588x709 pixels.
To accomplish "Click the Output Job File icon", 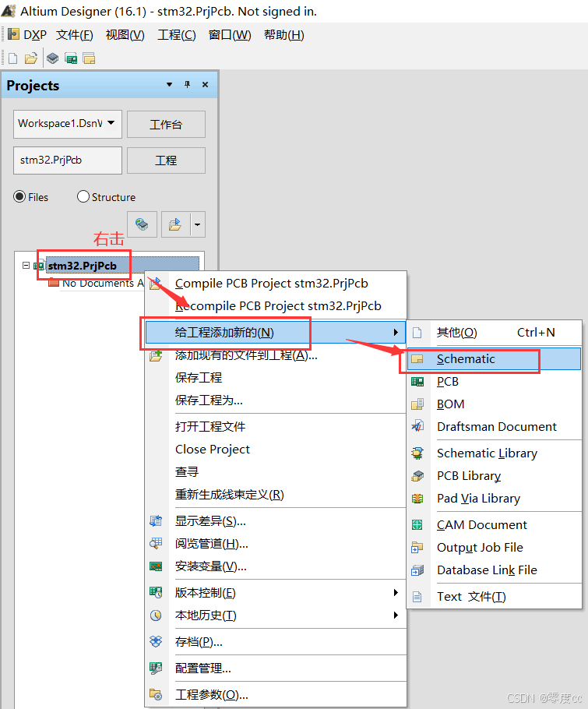I will tap(417, 548).
